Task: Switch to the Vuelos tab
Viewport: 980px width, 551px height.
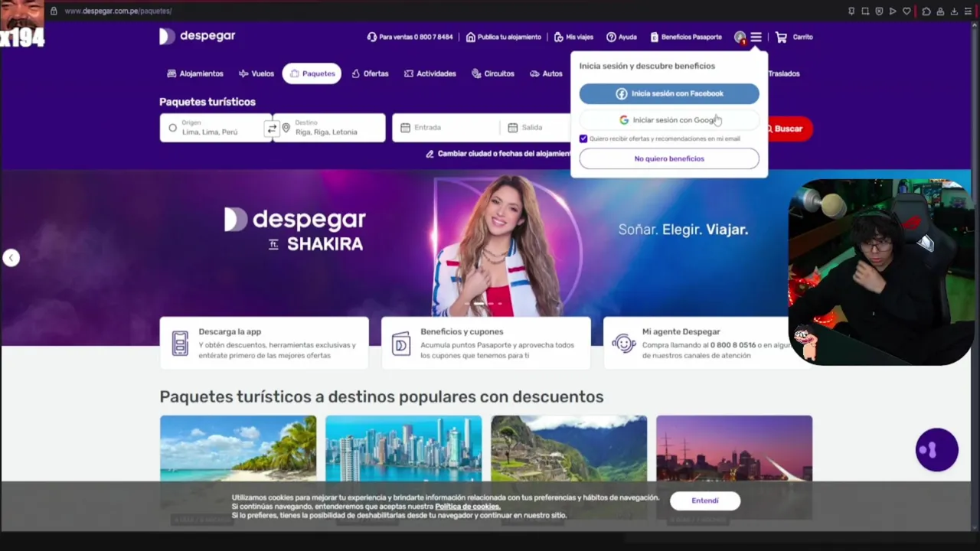Action: (256, 73)
